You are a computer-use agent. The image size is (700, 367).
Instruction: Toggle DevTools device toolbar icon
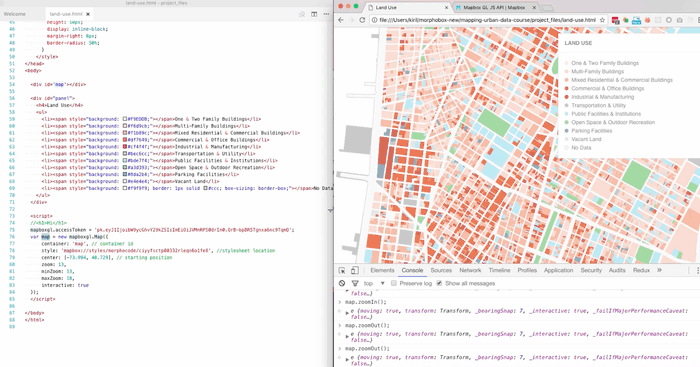pyautogui.click(x=354, y=271)
